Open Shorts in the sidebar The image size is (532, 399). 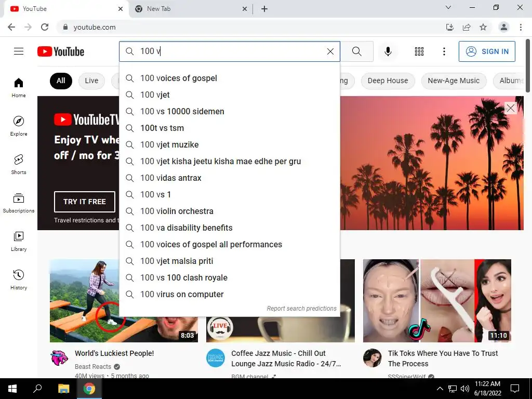pos(19,164)
